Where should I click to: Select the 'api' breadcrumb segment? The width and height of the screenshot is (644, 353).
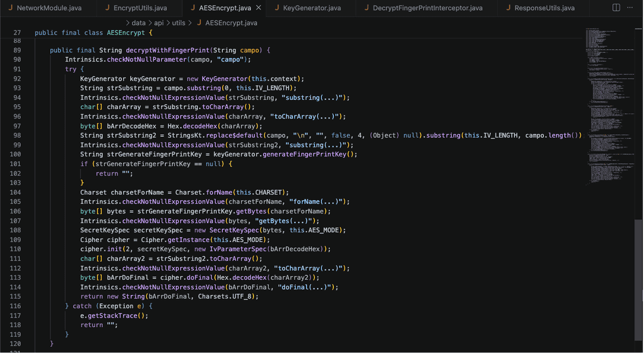point(159,23)
